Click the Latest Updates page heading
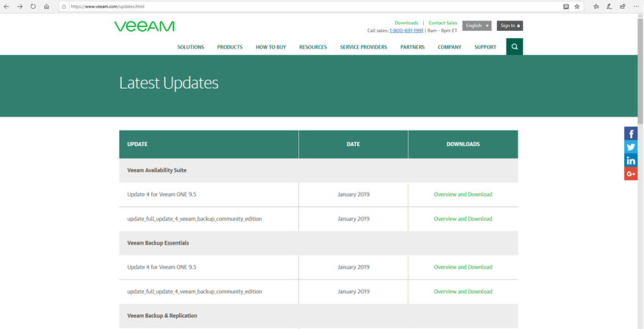Viewport: 644px width, 329px height. click(169, 84)
